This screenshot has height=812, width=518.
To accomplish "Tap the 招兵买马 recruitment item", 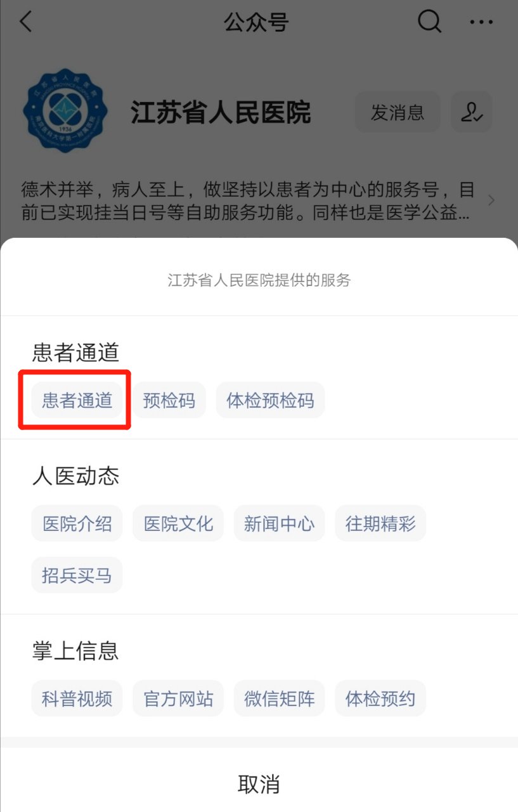I will tap(77, 575).
